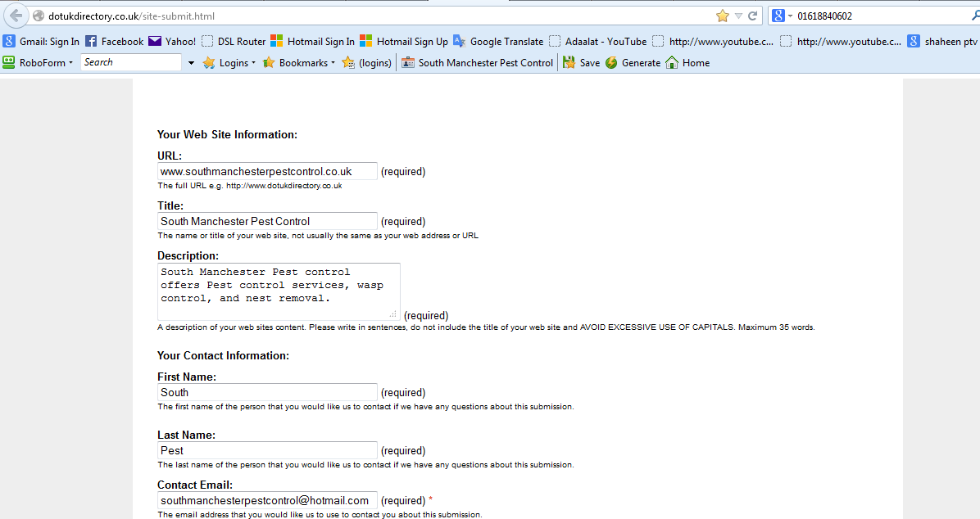
Task: Open the (logins) RoboForm item
Action: pos(367,62)
